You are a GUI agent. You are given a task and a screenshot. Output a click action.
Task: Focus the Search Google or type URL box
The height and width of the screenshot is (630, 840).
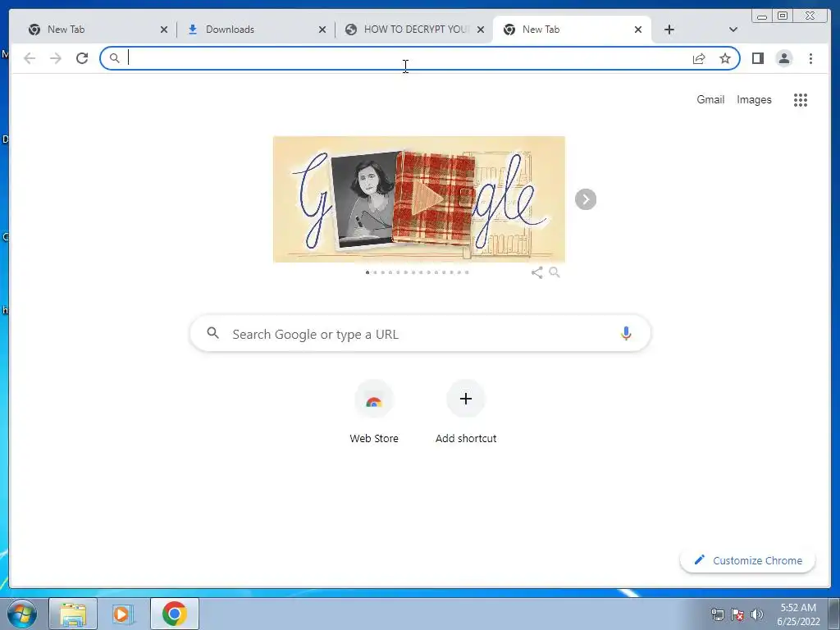[x=420, y=334]
